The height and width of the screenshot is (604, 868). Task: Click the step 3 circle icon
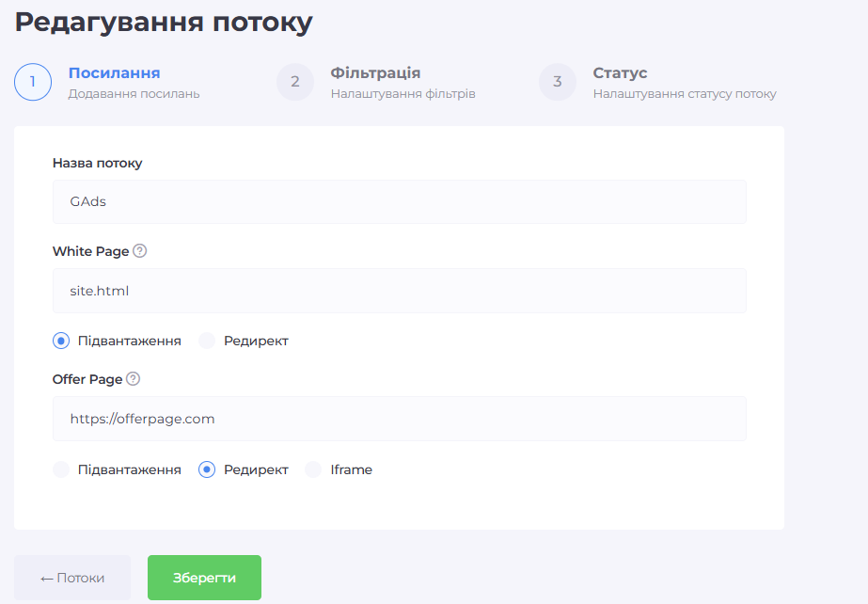tap(558, 82)
